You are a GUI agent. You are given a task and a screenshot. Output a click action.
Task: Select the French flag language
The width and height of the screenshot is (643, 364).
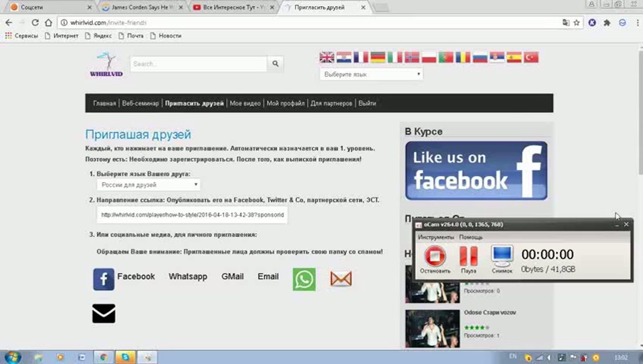point(361,57)
